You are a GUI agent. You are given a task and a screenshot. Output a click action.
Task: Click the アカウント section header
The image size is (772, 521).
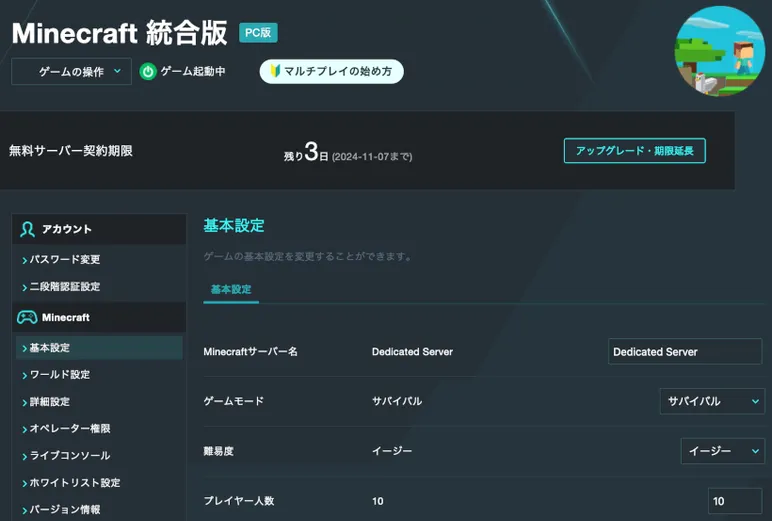tap(99, 229)
